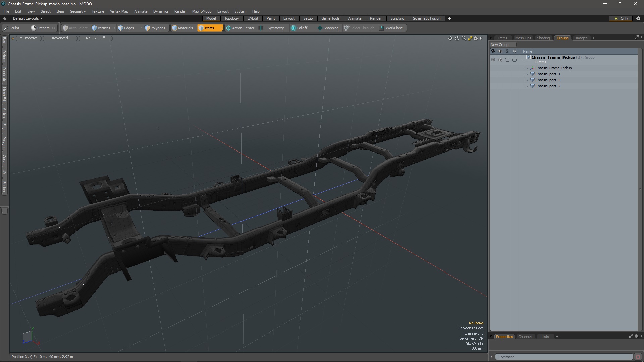Select the Animate menu item
Screen dimensions: 644x362
tap(140, 11)
